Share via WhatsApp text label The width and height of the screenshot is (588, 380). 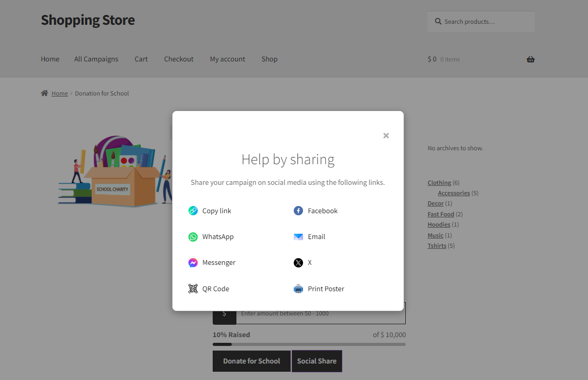click(218, 236)
